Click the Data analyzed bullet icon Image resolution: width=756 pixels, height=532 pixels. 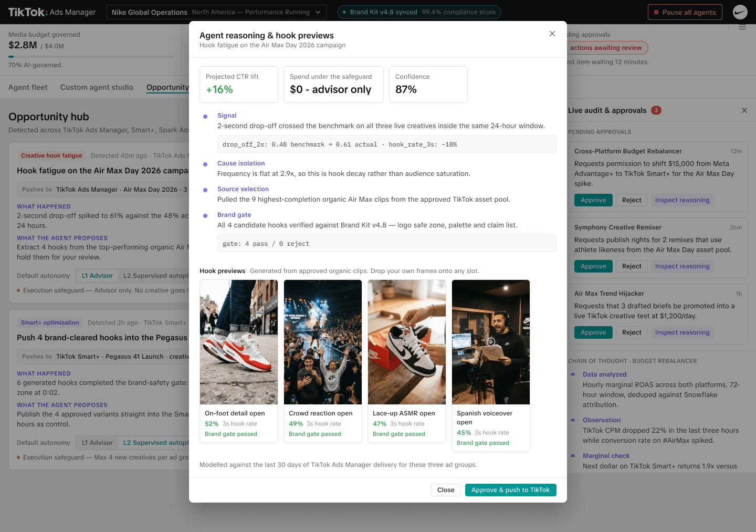(573, 374)
